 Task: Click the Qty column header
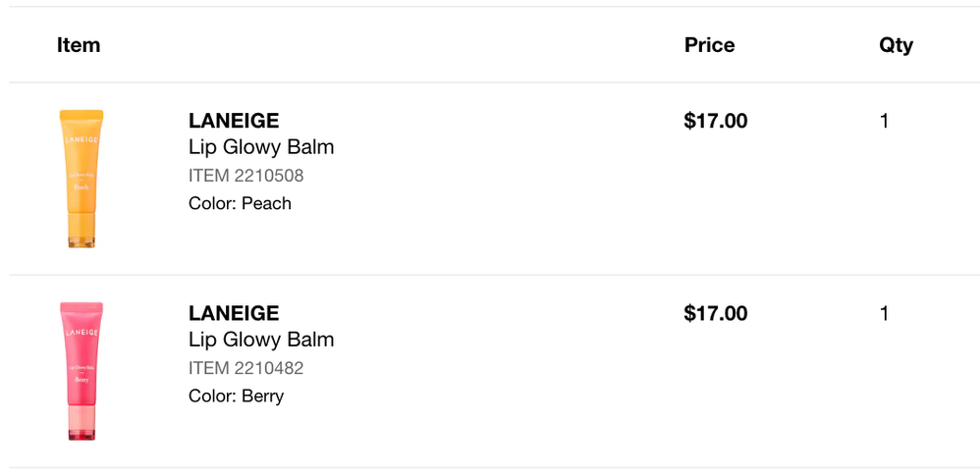(x=896, y=44)
